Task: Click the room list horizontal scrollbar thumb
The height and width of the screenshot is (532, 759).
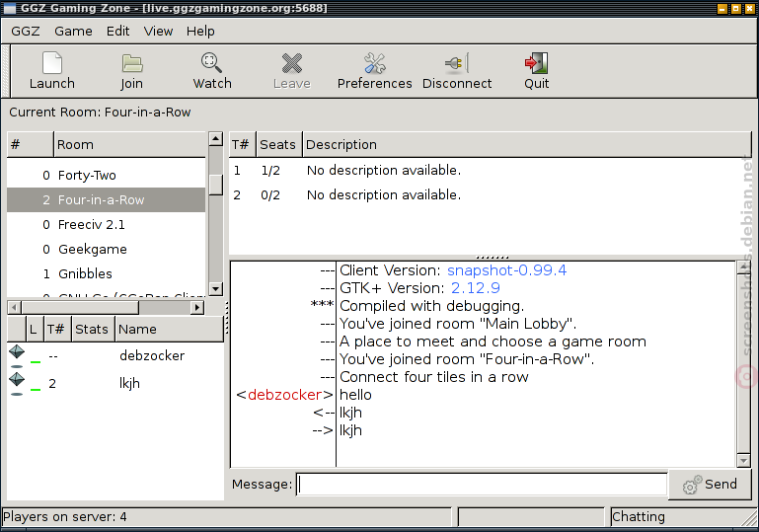Action: pyautogui.click(x=80, y=307)
